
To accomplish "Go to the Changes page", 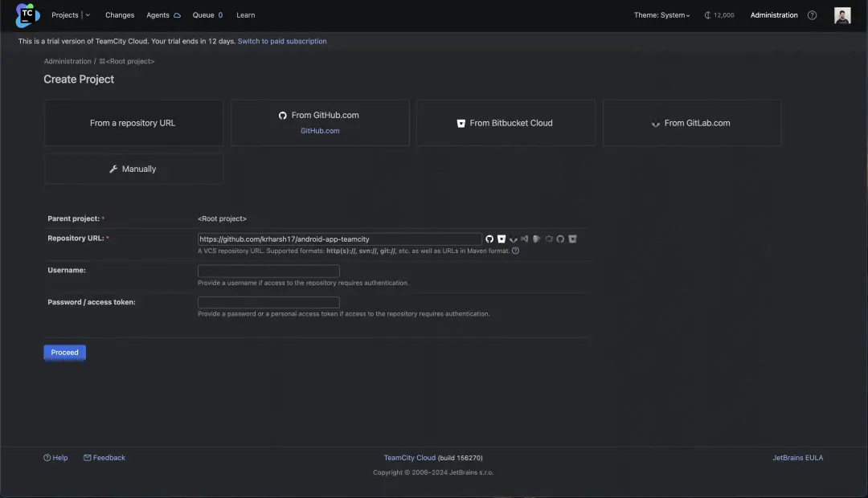I will click(120, 15).
